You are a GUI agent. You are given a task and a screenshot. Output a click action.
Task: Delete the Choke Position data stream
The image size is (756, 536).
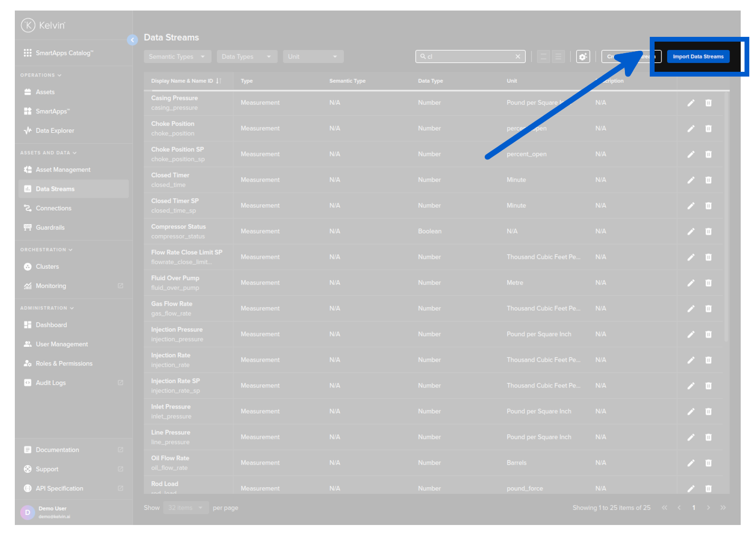click(708, 129)
